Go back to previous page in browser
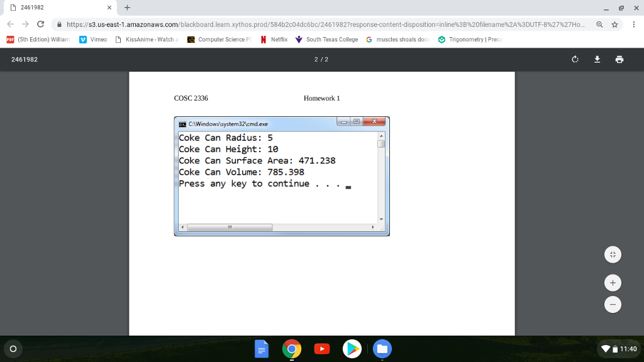The image size is (644, 362). point(10,25)
